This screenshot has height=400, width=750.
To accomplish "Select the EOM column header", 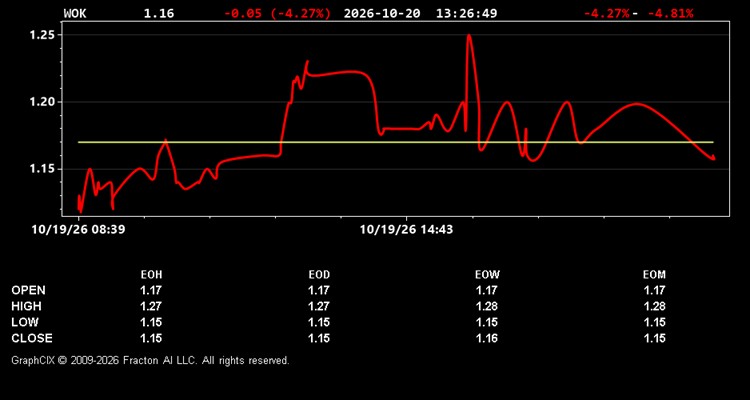I will tap(654, 275).
